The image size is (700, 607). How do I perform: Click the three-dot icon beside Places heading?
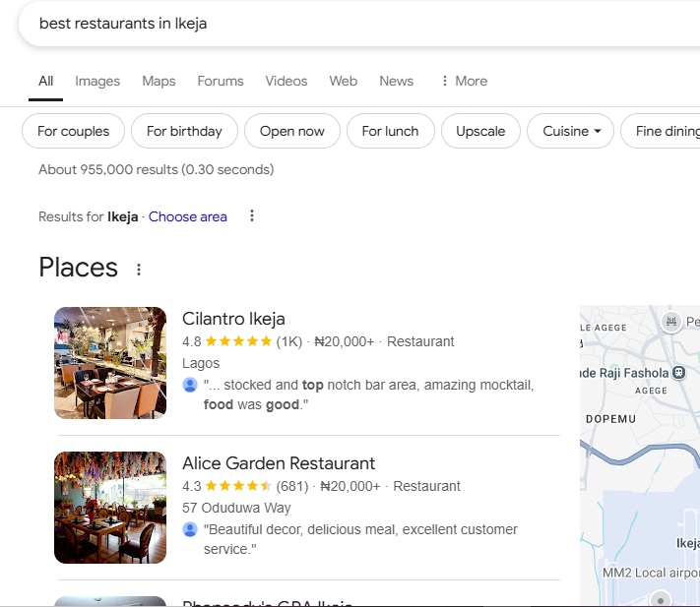[x=139, y=270]
